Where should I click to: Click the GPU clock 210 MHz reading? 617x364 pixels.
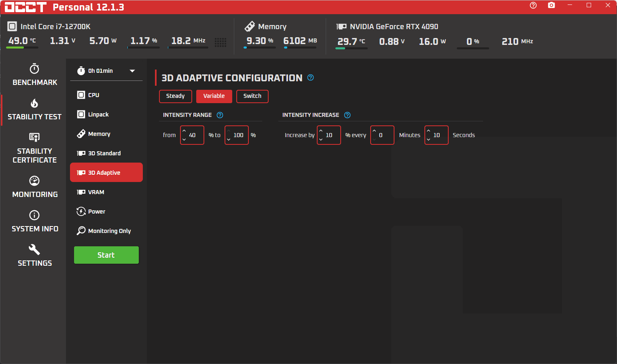pyautogui.click(x=517, y=42)
